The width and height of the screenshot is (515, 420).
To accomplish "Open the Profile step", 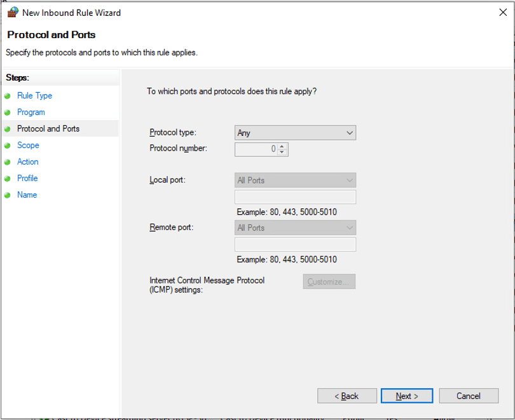I will pyautogui.click(x=27, y=178).
